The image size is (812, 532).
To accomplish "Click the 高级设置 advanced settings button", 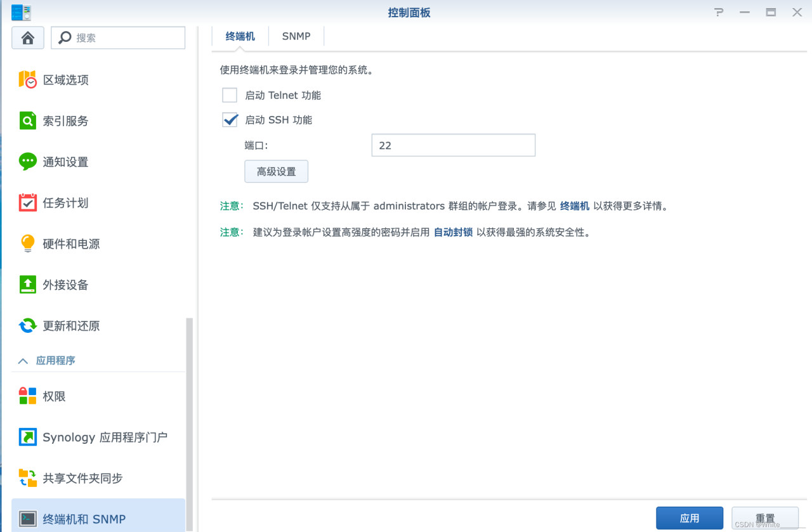I will [x=276, y=172].
